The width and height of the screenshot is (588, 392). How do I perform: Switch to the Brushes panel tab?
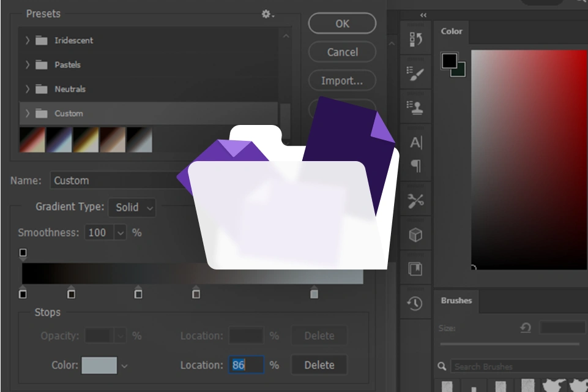click(x=456, y=301)
